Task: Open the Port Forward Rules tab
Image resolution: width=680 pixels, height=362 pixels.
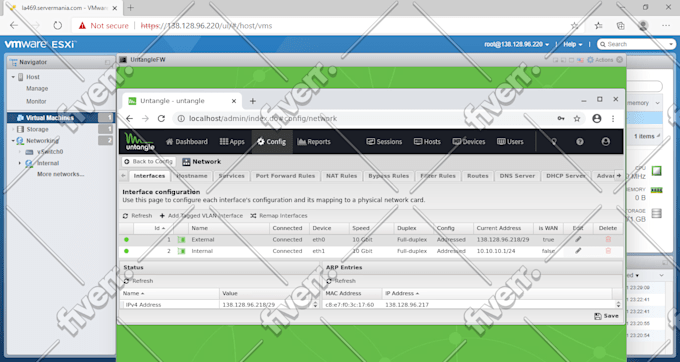Action: 285,176
